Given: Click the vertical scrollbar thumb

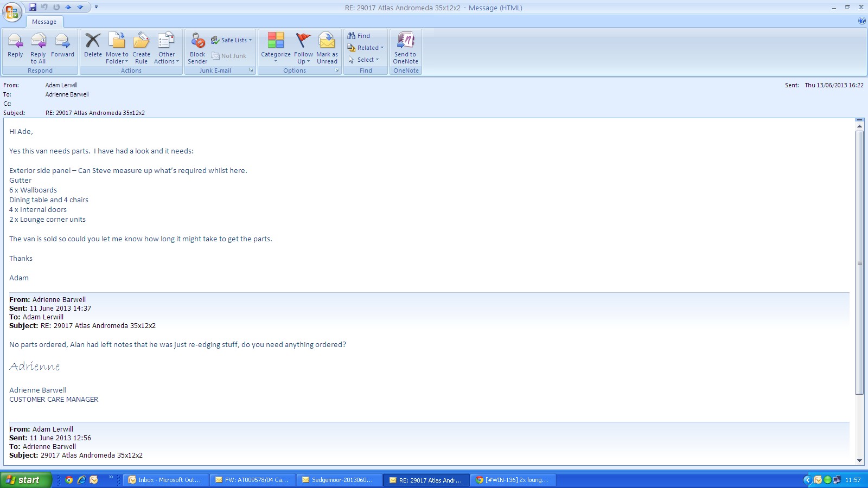Looking at the screenshot, I should [x=859, y=262].
